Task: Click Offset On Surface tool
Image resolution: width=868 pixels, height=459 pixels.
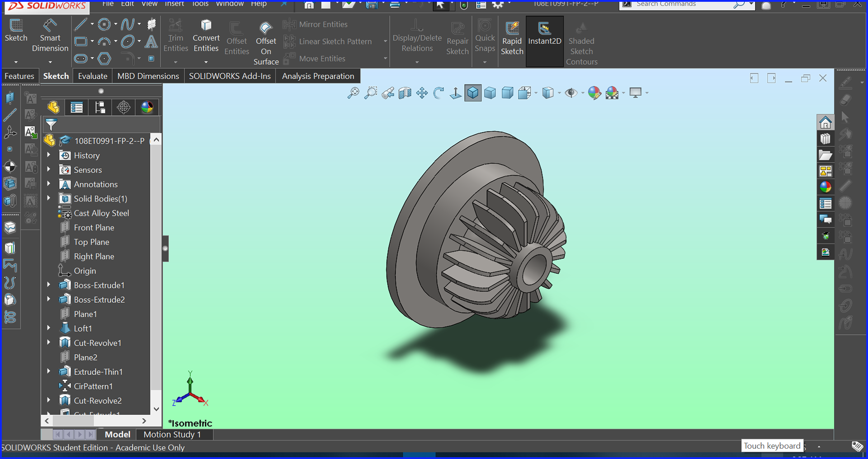Action: click(266, 44)
